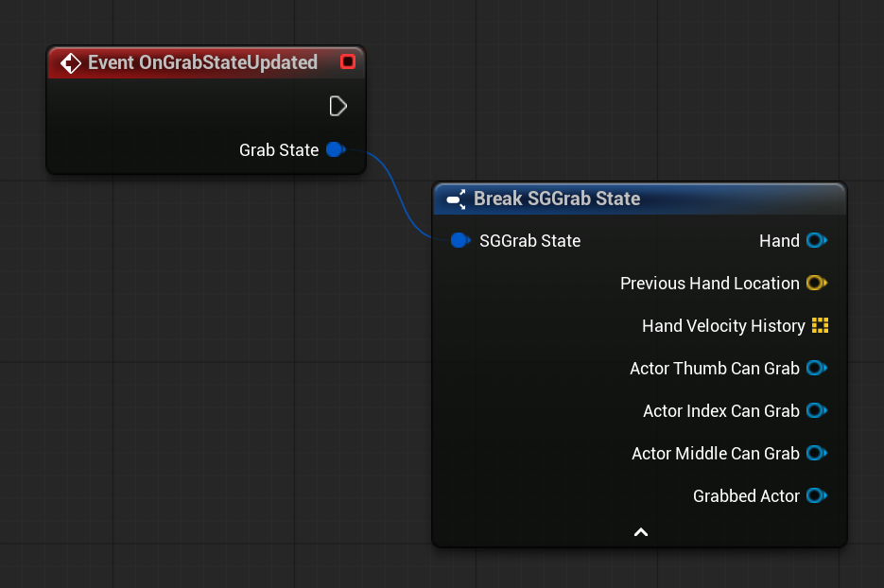This screenshot has height=588, width=884.
Task: Collapse Break SGGrab State using the chevron
Action: pyautogui.click(x=640, y=531)
